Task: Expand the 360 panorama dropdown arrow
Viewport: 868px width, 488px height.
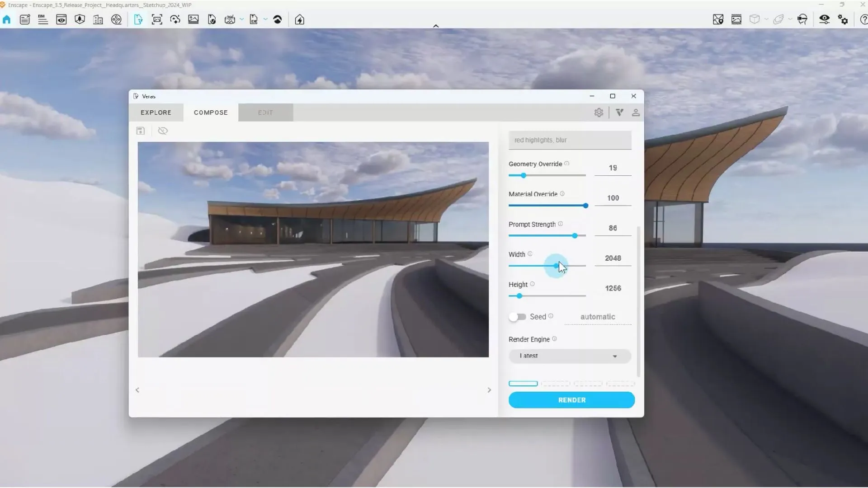Action: point(242,19)
